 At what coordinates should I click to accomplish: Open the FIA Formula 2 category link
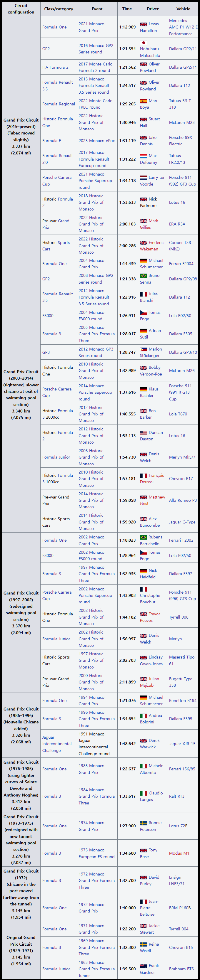pos(55,67)
